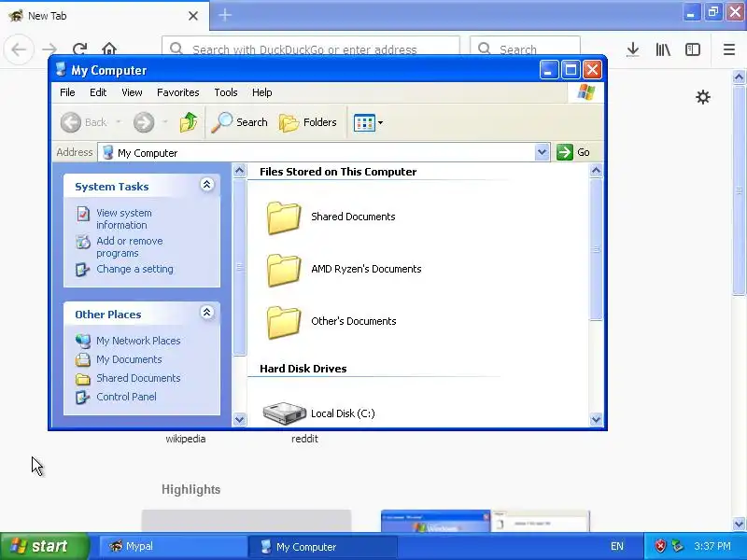Open the Windows highlight thumbnail
Image resolution: width=747 pixels, height=560 pixels.
coord(485,521)
